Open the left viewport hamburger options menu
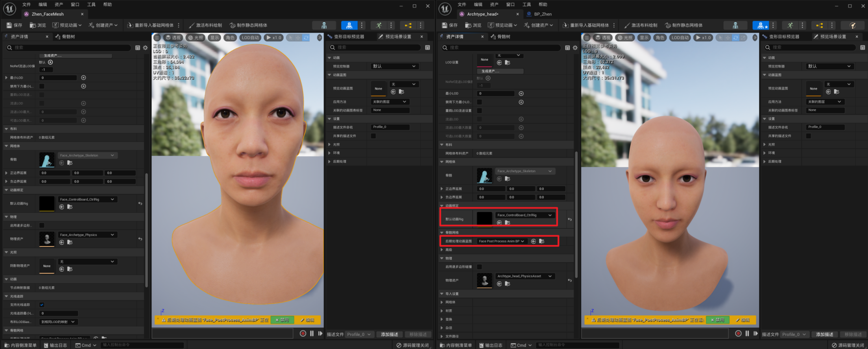The width and height of the screenshot is (868, 349). (x=157, y=38)
